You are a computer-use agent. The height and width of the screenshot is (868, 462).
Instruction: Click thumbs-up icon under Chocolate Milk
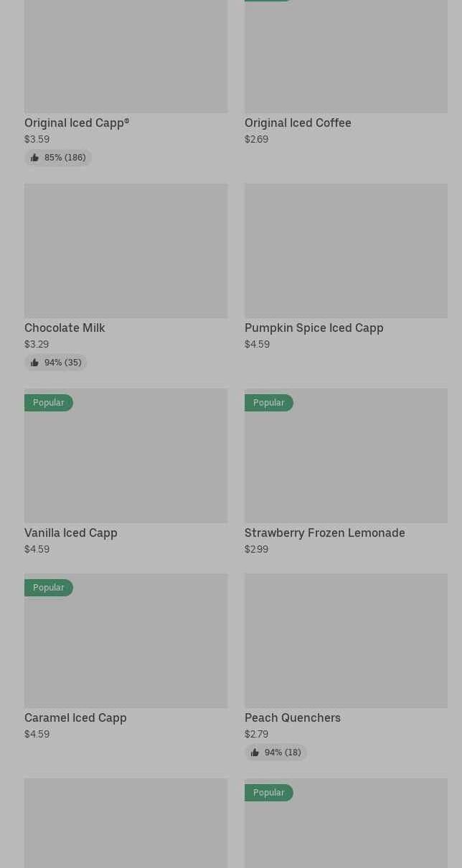(x=34, y=363)
